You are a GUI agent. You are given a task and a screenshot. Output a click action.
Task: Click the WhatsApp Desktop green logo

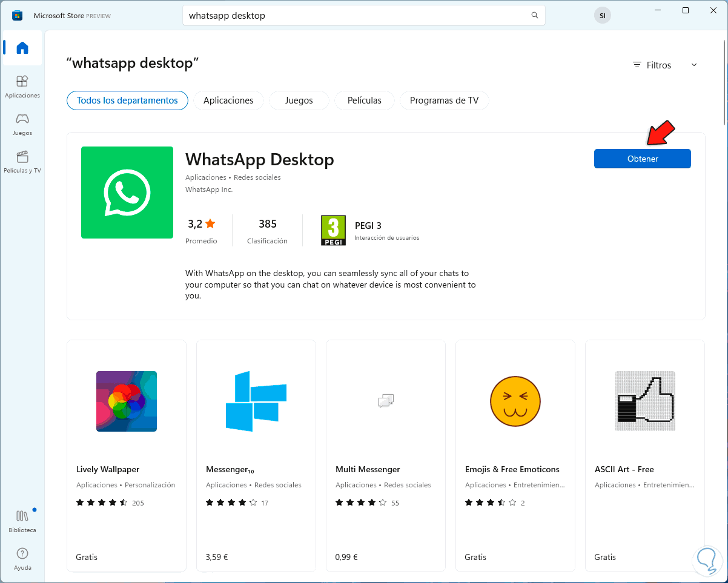click(x=127, y=193)
